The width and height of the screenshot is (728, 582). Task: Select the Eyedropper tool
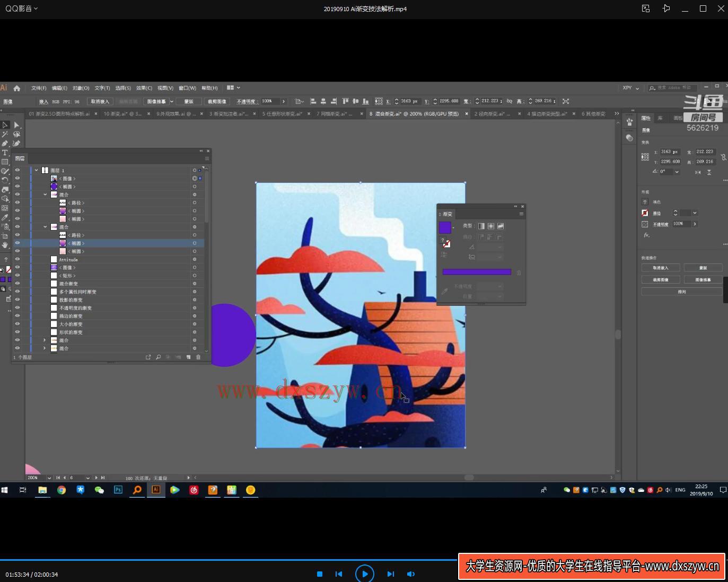[5, 217]
